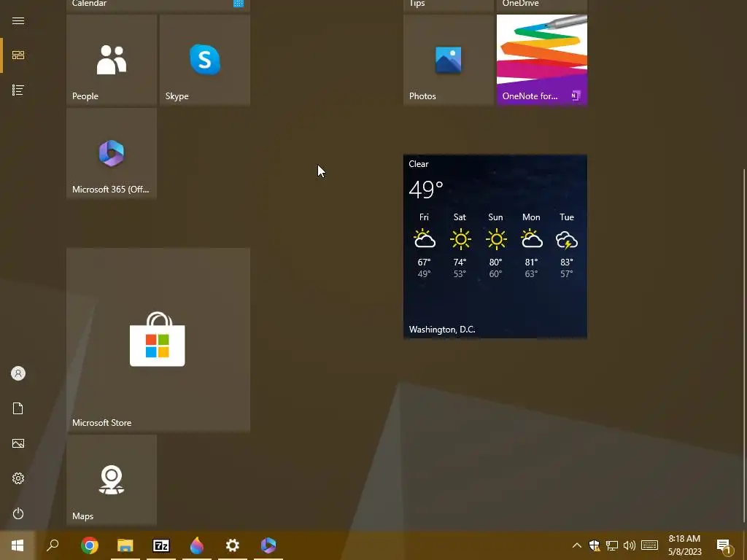
Task: Open Settings from the Start sidebar
Action: coord(18,478)
